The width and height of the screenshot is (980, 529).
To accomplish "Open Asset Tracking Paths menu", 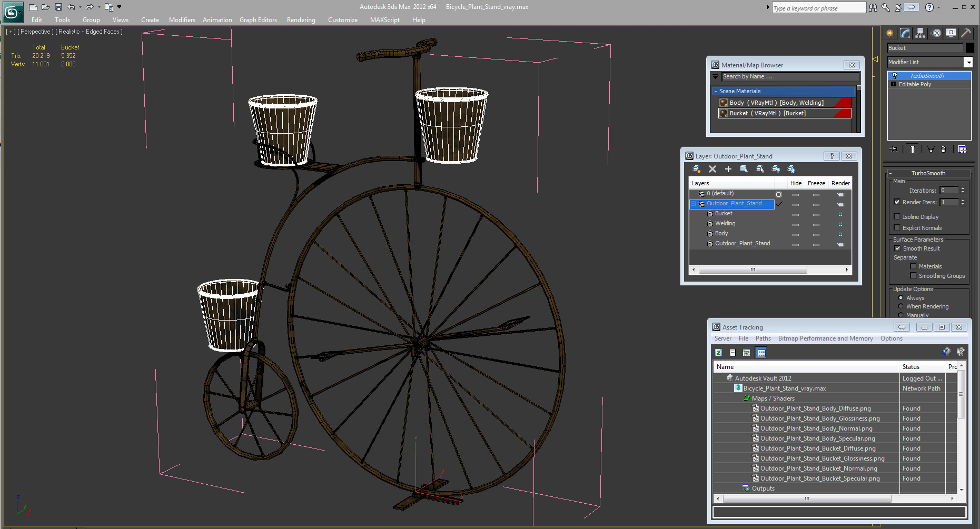I will [x=763, y=338].
